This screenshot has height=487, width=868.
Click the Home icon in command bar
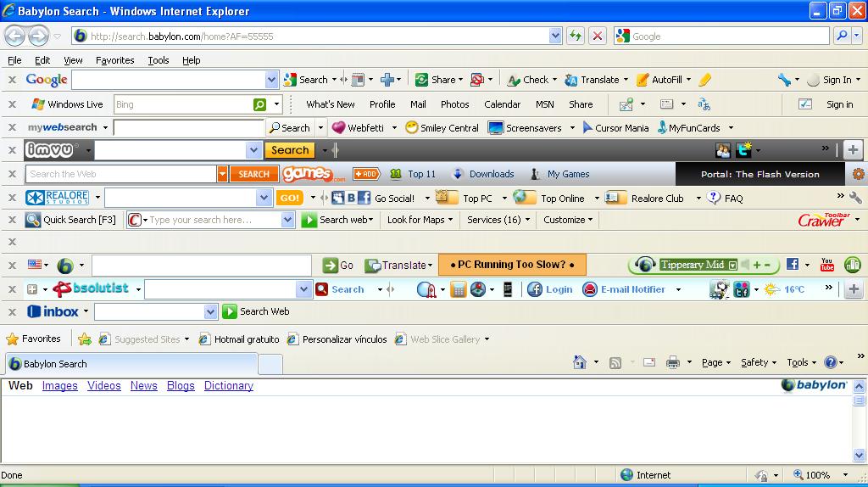tap(580, 362)
